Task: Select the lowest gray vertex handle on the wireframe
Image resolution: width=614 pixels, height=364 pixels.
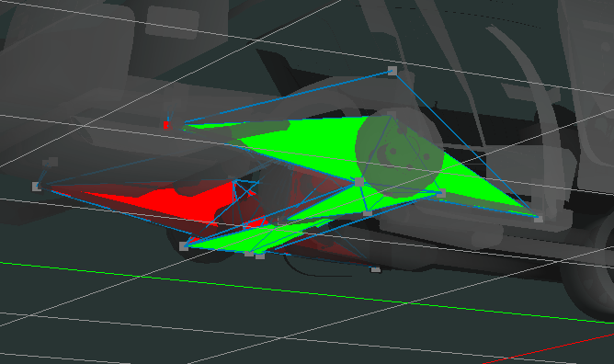Action: tap(375, 269)
